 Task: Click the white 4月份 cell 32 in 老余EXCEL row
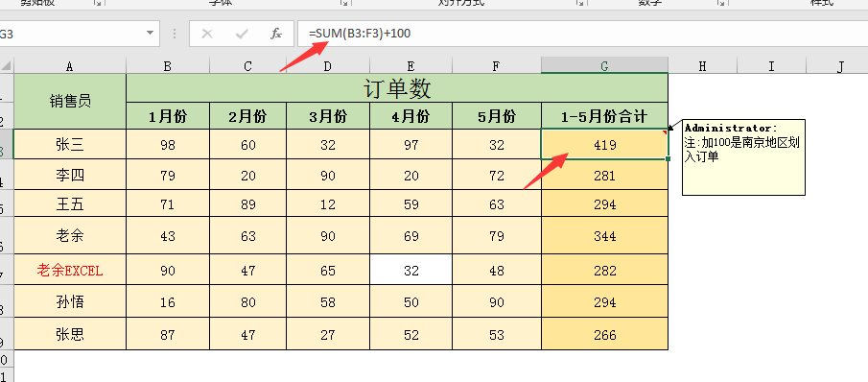tap(411, 270)
